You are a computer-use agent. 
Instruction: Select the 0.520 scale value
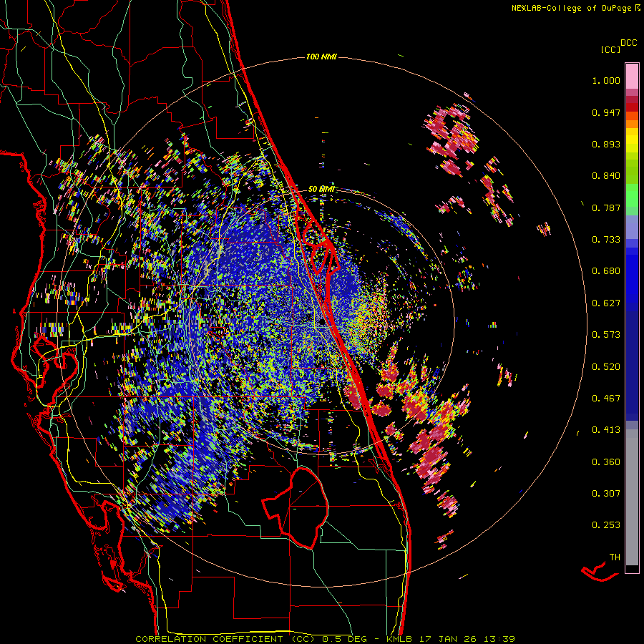tap(606, 367)
